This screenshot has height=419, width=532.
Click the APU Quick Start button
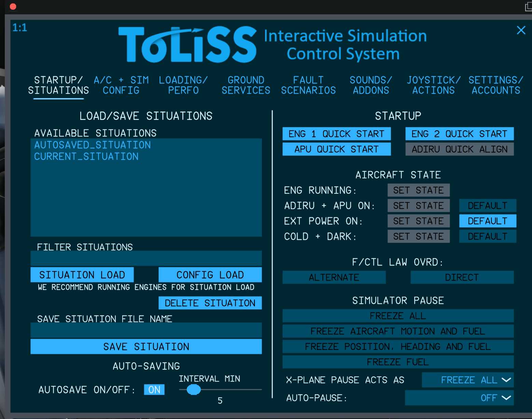[336, 149]
